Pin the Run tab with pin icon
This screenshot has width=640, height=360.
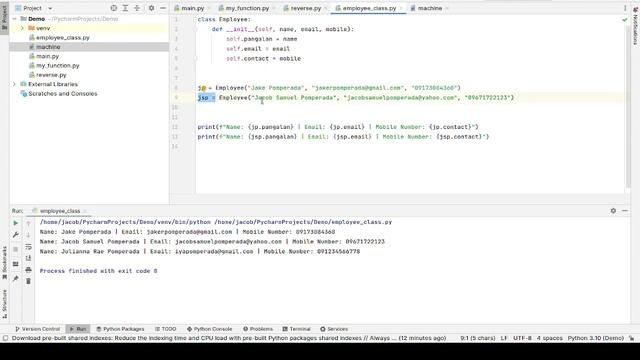16,278
